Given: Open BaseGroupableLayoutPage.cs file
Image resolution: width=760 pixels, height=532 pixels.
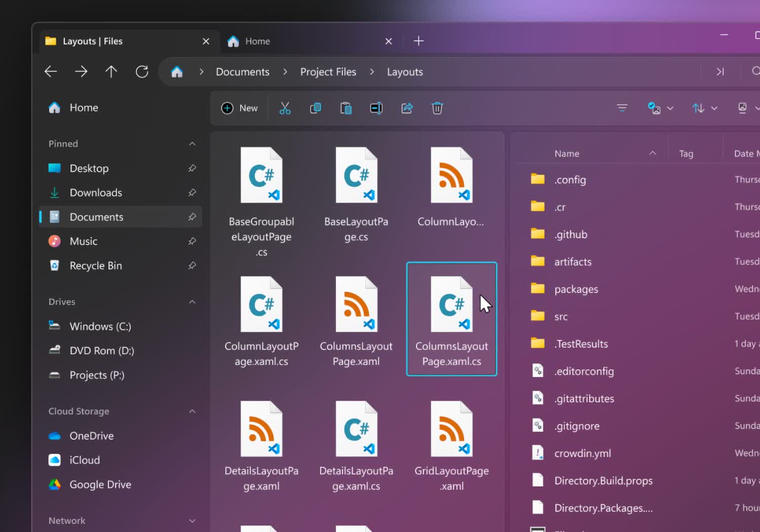Looking at the screenshot, I should [x=261, y=202].
